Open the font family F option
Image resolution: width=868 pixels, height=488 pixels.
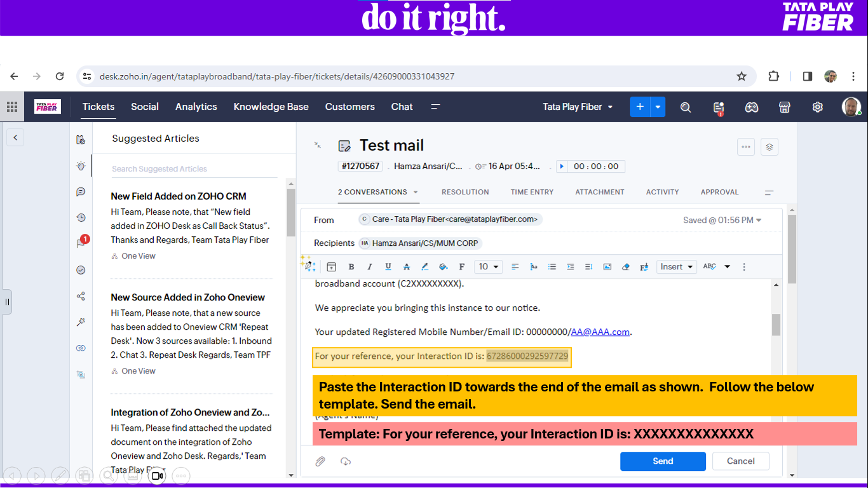[462, 267]
